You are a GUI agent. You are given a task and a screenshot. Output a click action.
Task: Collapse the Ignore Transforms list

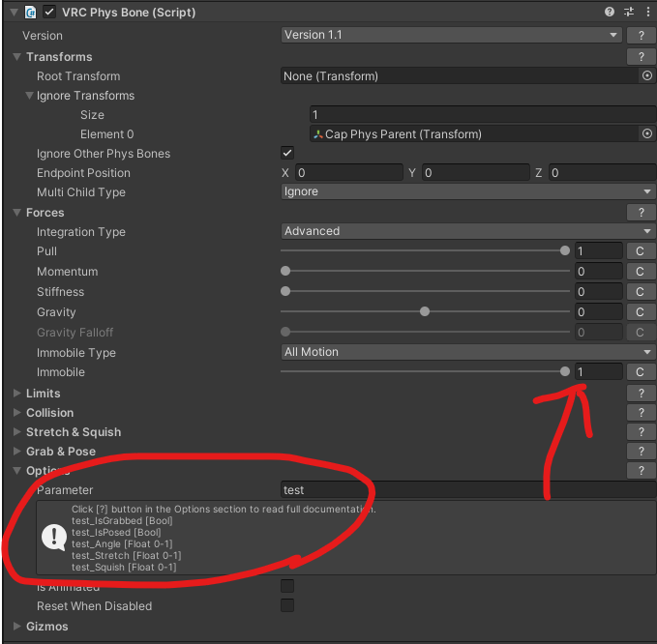[29, 96]
